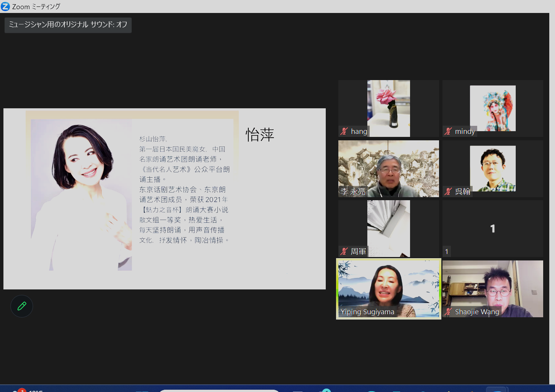Viewport: 555px width, 392px height.
Task: Click mindy's muted microphone icon
Action: pos(448,132)
